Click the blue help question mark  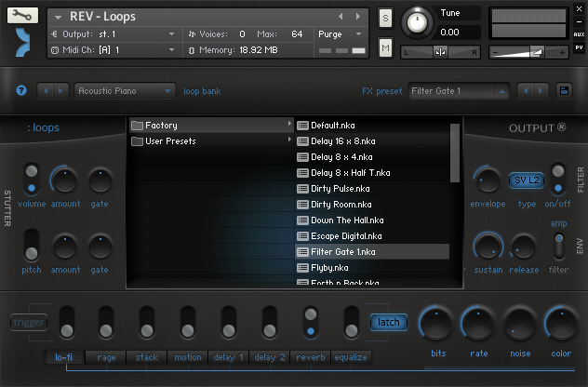[x=21, y=90]
